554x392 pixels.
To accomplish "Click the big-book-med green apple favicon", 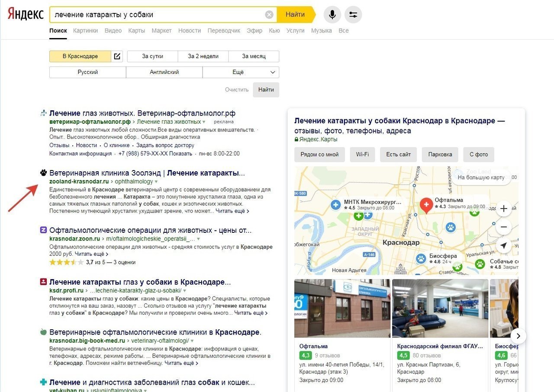I will pyautogui.click(x=43, y=332).
